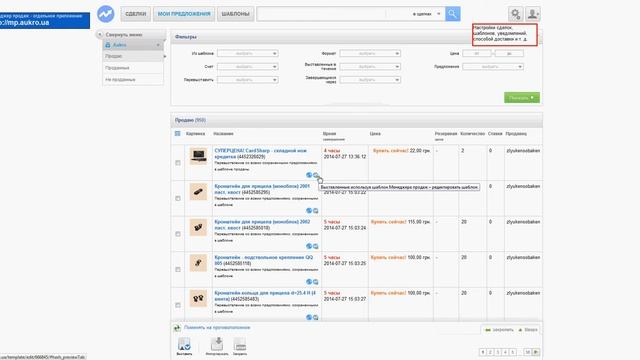The height and width of the screenshot is (360, 640).
Task: Click edit template icon in моноблок 2001 row
Action: [x=316, y=211]
